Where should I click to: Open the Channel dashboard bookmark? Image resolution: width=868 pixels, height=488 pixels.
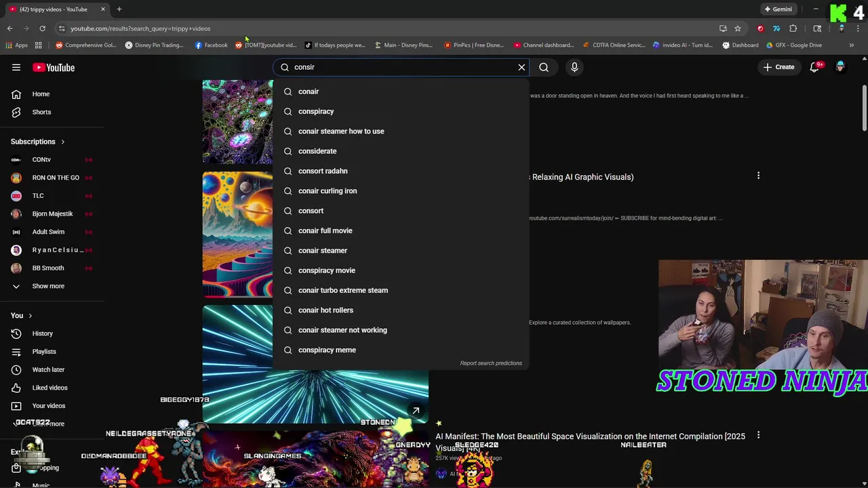tap(544, 45)
